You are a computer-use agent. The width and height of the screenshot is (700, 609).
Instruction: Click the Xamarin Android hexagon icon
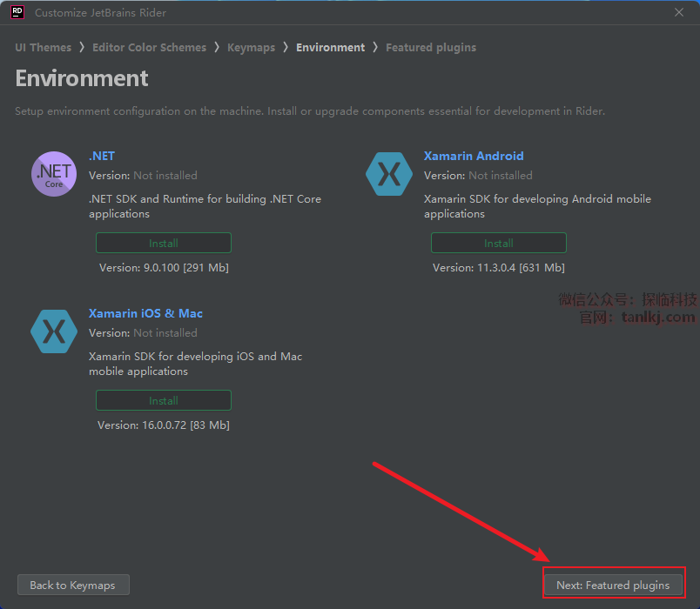(x=389, y=174)
